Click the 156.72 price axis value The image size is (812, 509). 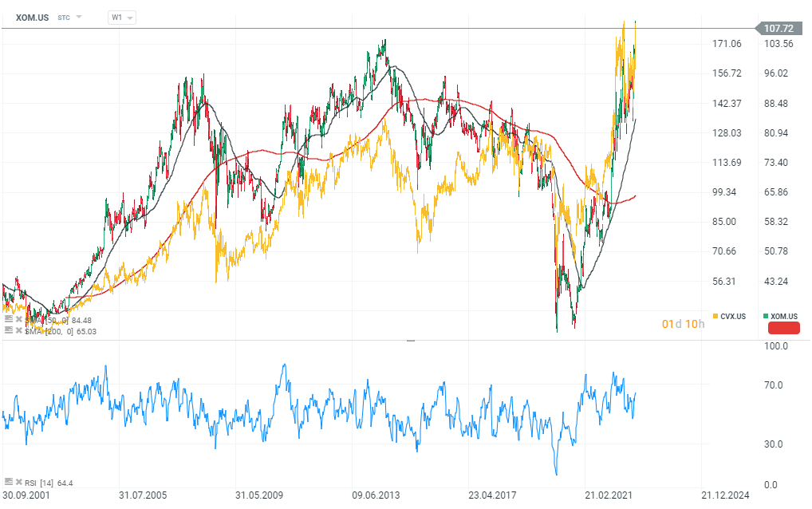(x=727, y=73)
